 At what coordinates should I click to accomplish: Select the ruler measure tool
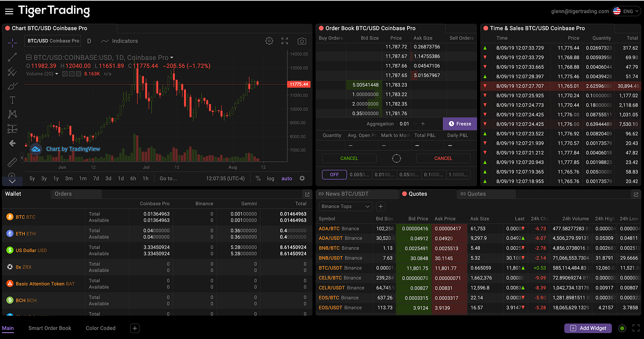pyautogui.click(x=12, y=162)
